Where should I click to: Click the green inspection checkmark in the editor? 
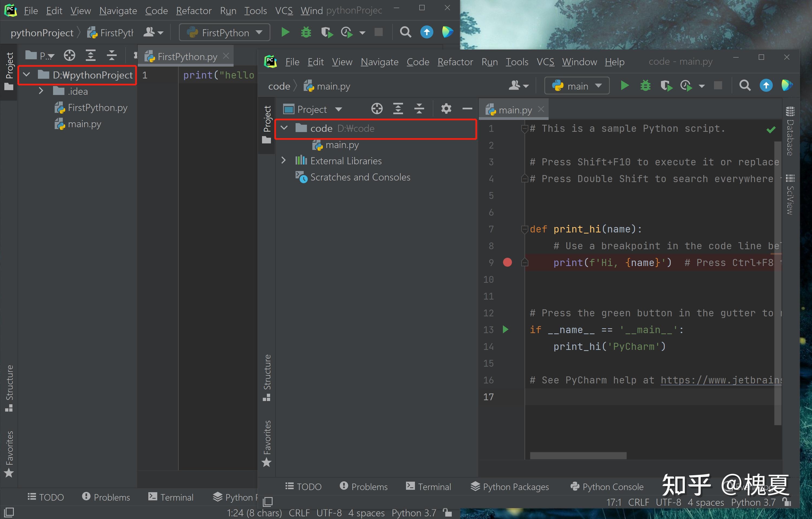(771, 130)
